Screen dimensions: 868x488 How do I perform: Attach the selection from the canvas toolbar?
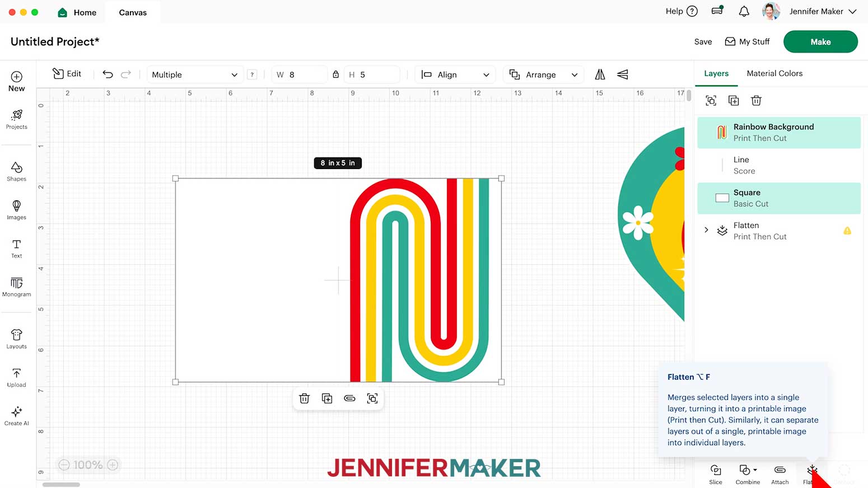tap(349, 398)
